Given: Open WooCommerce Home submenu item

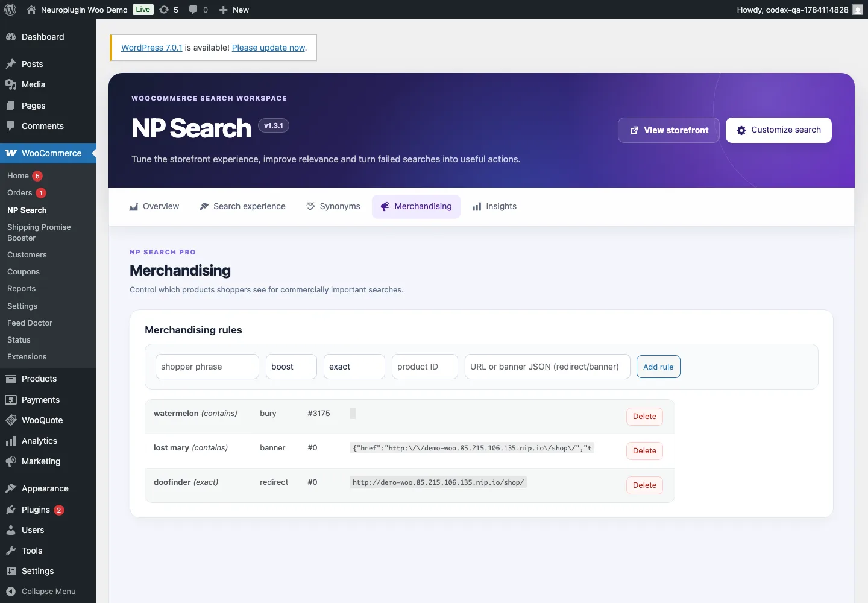Looking at the screenshot, I should pyautogui.click(x=18, y=176).
